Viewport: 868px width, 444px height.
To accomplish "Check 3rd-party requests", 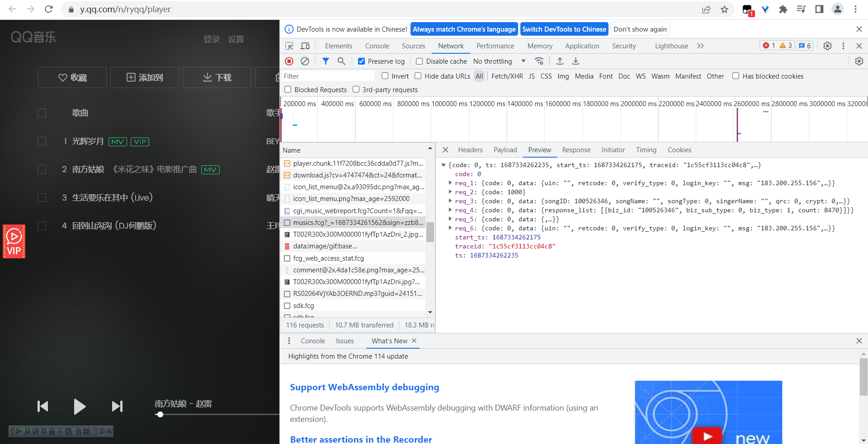I will coord(356,89).
